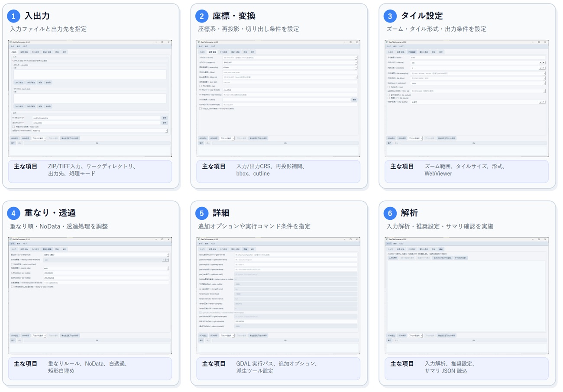Image resolution: width=563 pixels, height=392 pixels.
Task: Click 入力解析 button in 解析 screenshot
Action: click(393, 258)
